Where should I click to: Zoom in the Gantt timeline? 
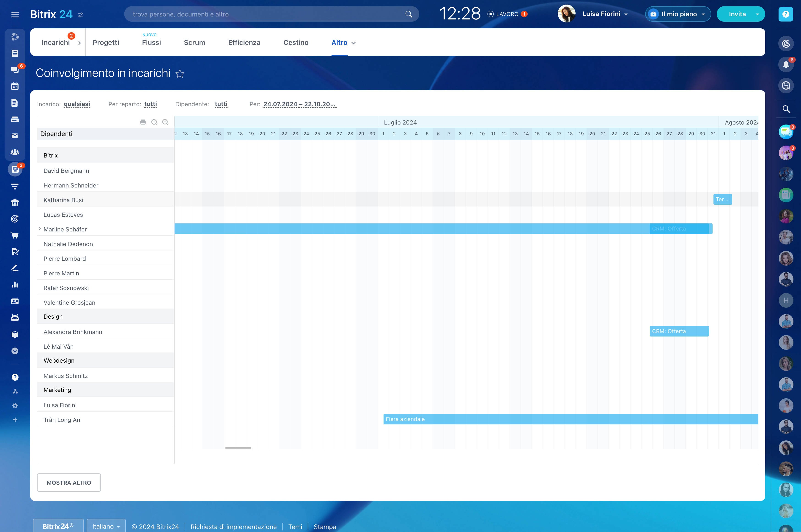[x=154, y=122]
